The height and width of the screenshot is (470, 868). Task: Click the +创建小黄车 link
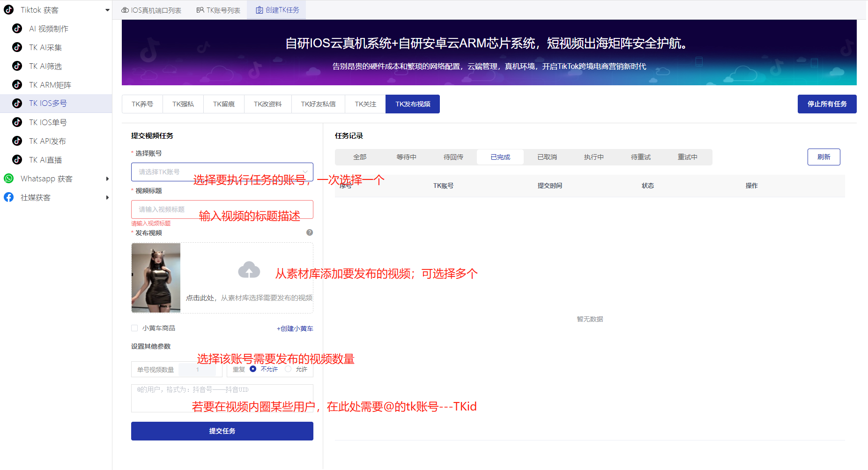295,328
